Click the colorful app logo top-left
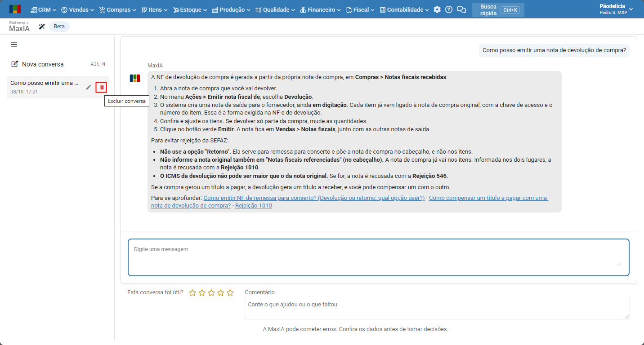Viewport: 644px width, 345px height. click(x=15, y=9)
